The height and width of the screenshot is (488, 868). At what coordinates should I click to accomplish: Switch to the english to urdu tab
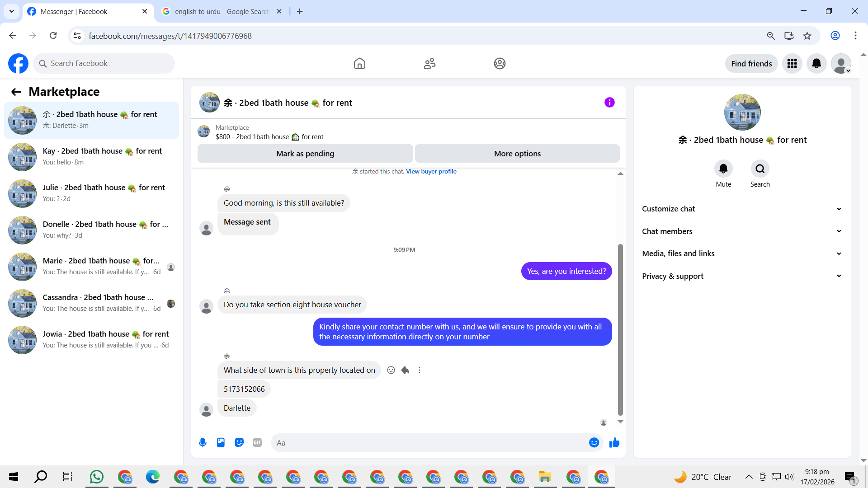click(x=222, y=12)
